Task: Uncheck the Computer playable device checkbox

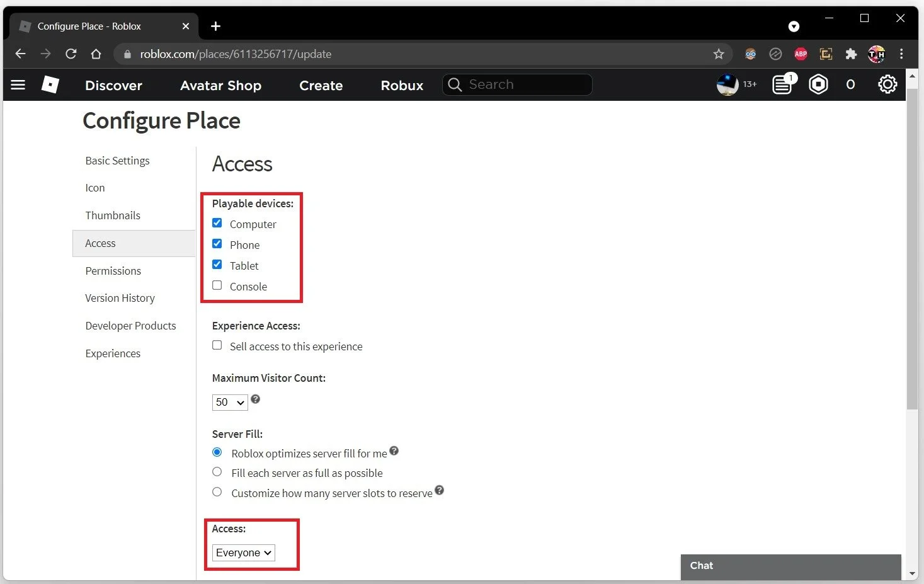Action: [217, 223]
